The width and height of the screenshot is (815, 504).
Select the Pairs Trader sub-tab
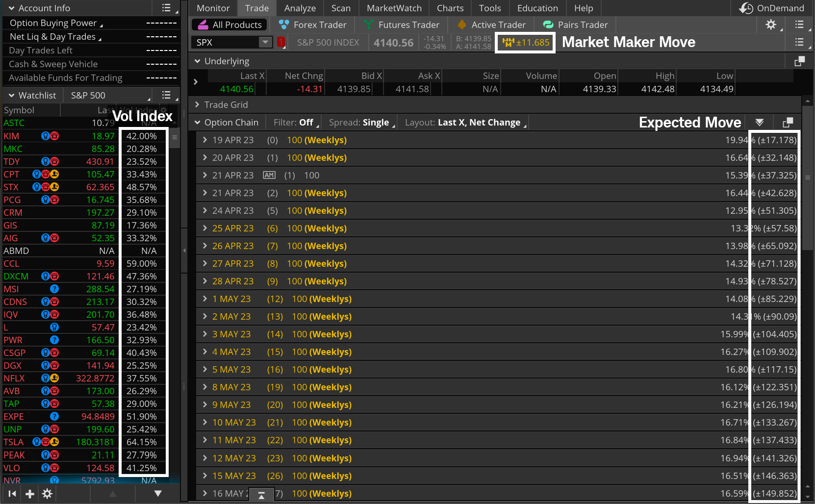click(576, 25)
